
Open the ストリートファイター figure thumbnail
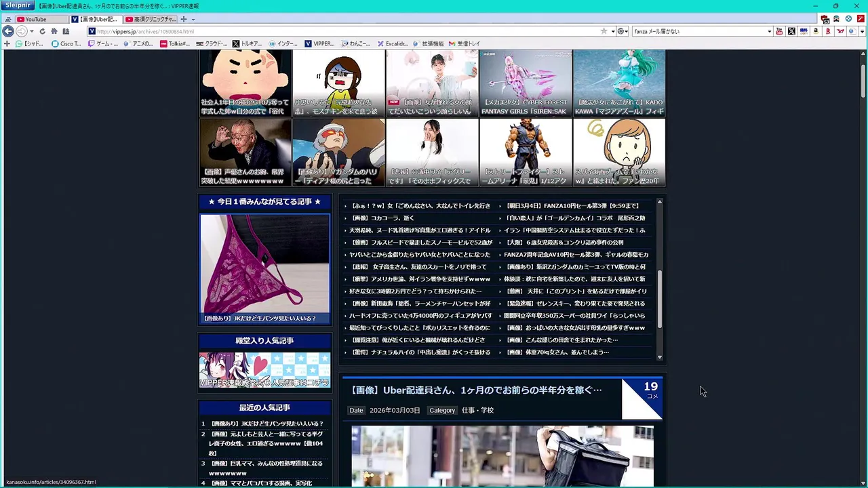(526, 152)
